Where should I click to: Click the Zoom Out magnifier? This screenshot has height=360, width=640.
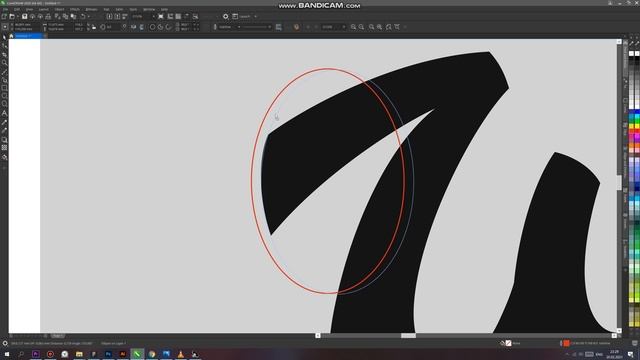pyautogui.click(x=362, y=27)
